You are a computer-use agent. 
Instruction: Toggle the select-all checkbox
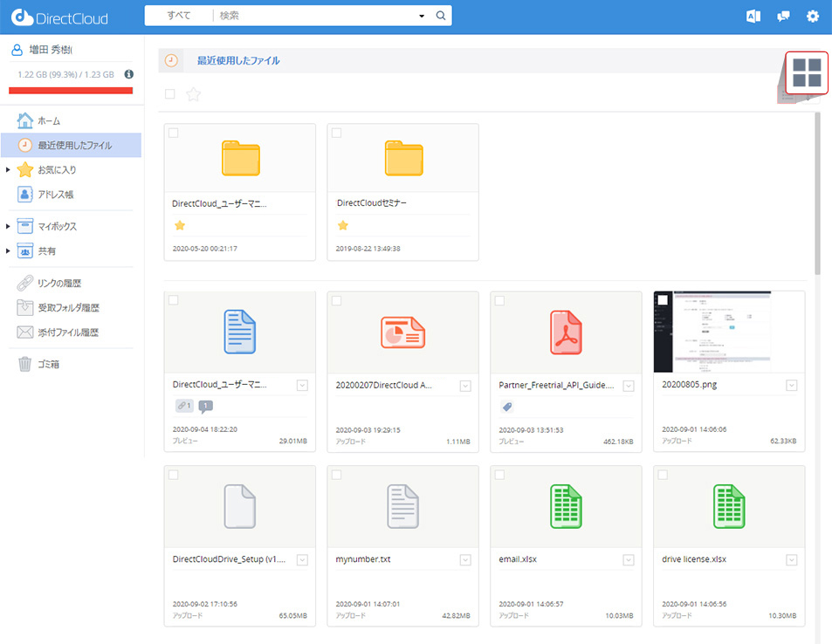[169, 94]
